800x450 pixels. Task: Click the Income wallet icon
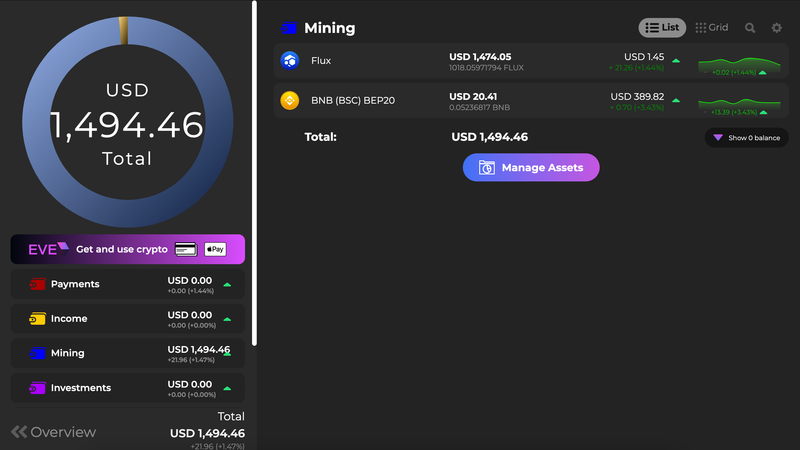[x=37, y=319]
